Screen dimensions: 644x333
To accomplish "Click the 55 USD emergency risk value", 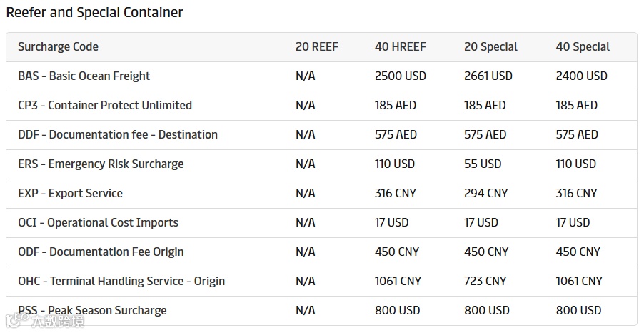I will click(483, 164).
